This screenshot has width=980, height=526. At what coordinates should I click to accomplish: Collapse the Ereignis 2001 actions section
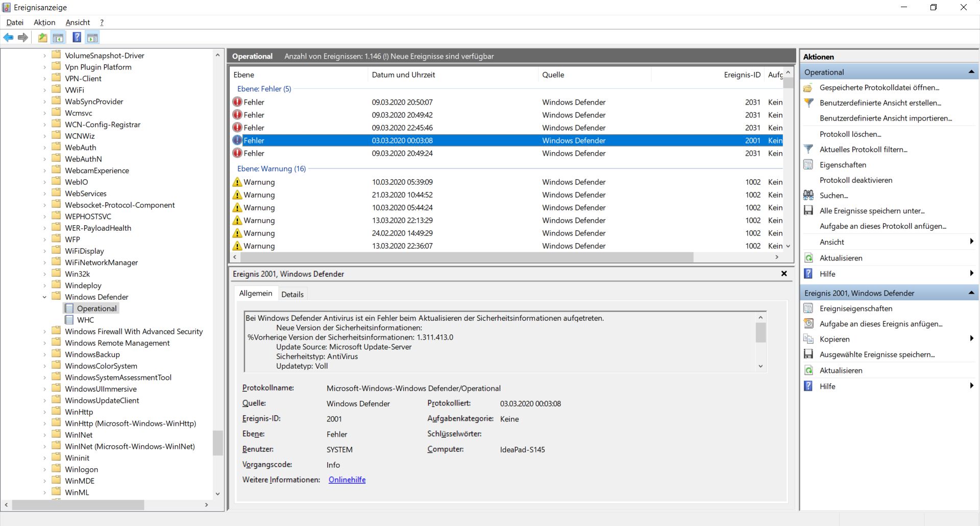971,293
